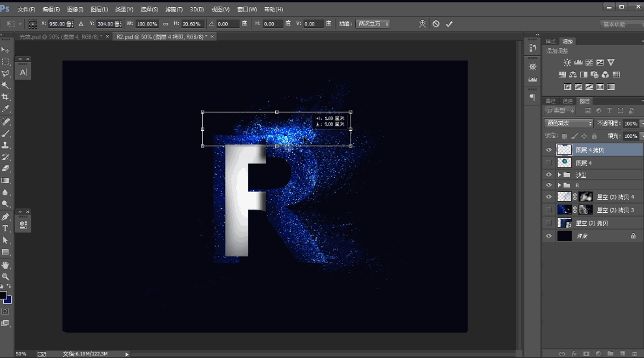Add a Curves adjustment

589,62
